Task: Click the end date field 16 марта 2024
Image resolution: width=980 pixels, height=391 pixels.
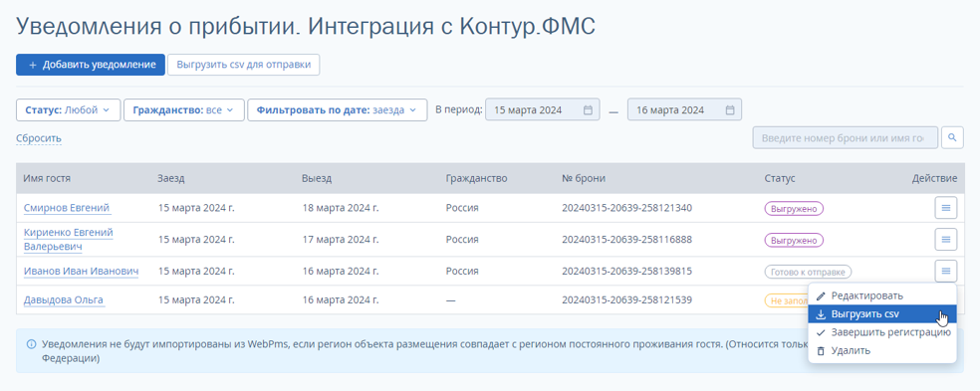Action: click(x=685, y=109)
